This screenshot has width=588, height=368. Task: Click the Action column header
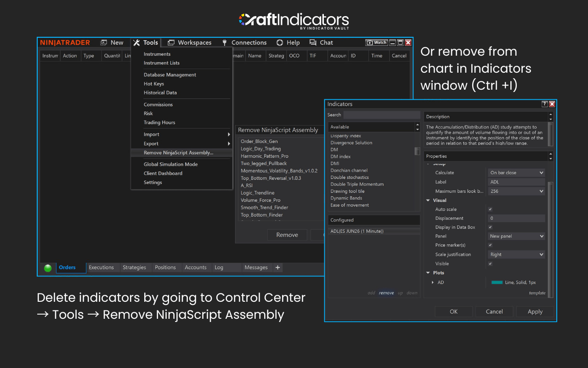click(70, 56)
